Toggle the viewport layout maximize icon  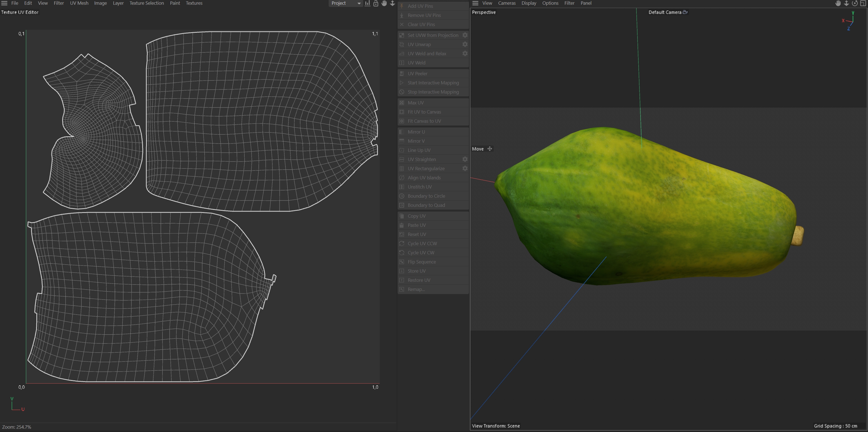tap(863, 3)
